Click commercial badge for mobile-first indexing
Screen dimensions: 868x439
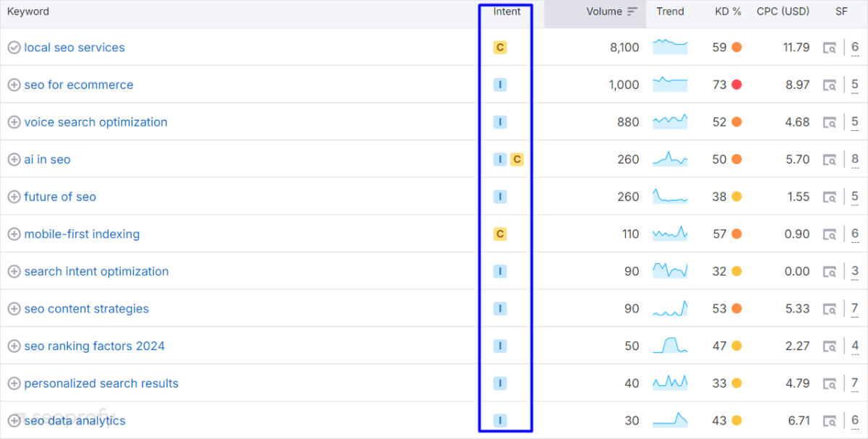(x=500, y=234)
